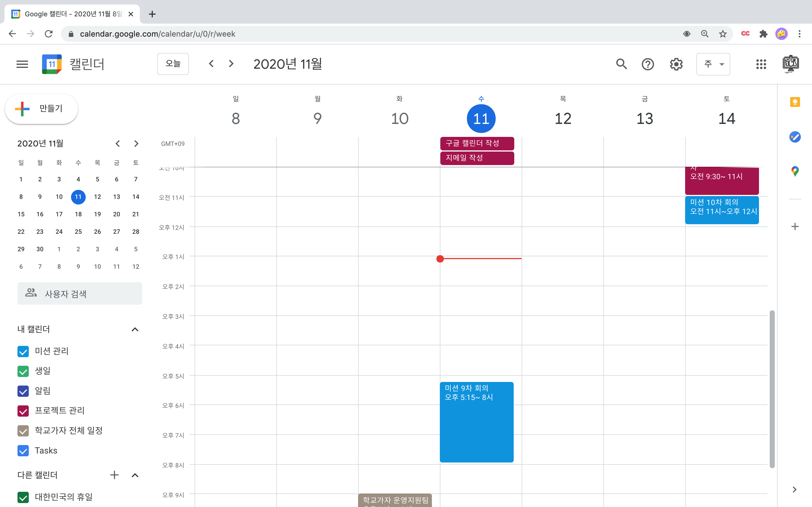
Task: Open the 미션 9차 회의 event
Action: pos(476,422)
